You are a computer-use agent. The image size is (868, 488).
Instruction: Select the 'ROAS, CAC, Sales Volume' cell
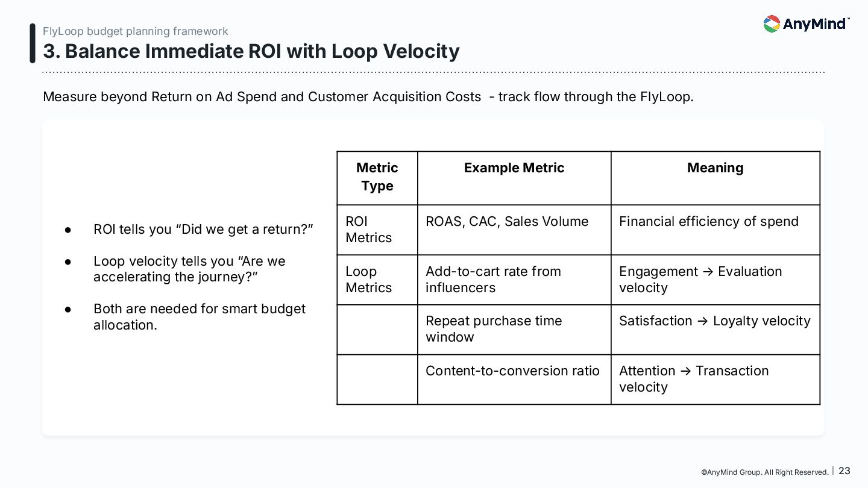point(507,222)
